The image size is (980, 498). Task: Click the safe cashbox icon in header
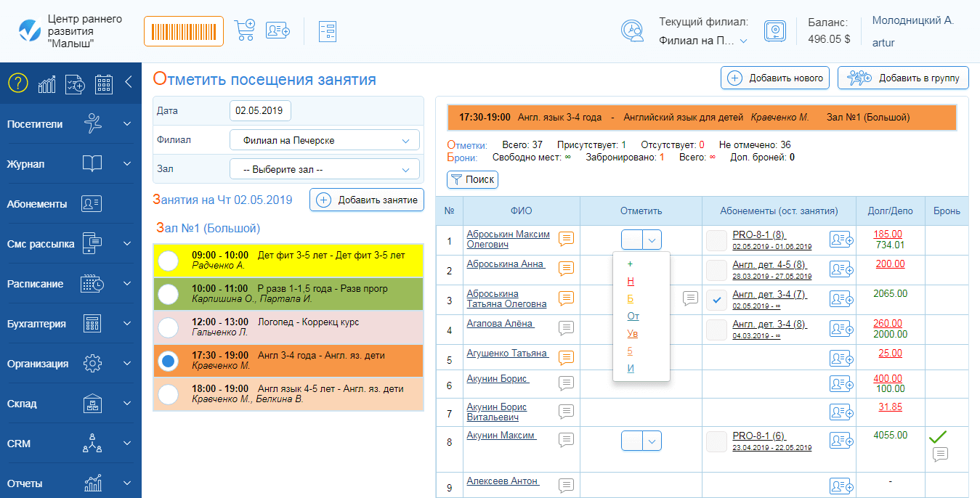pos(775,31)
